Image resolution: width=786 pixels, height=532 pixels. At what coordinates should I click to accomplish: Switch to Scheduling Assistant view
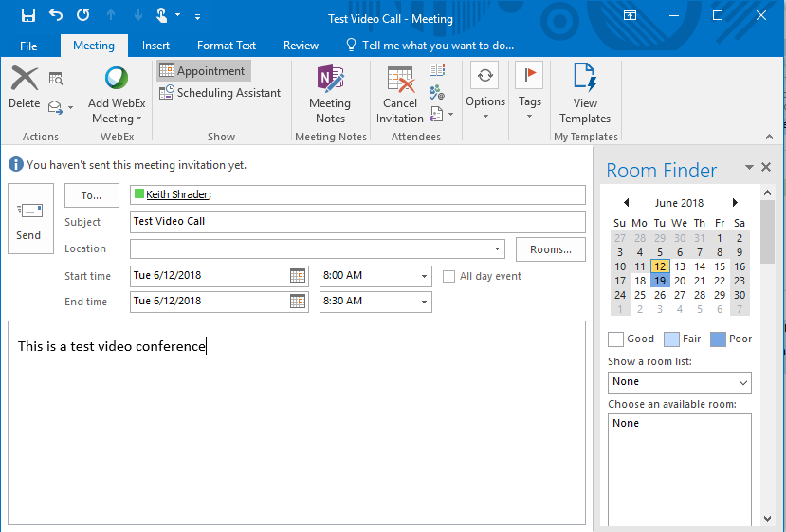(x=220, y=93)
